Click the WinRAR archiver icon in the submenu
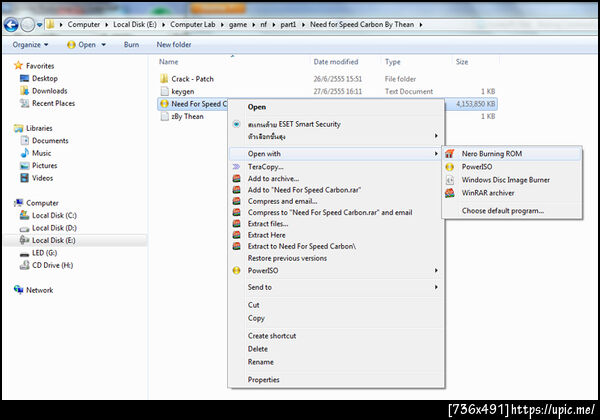 (450, 193)
